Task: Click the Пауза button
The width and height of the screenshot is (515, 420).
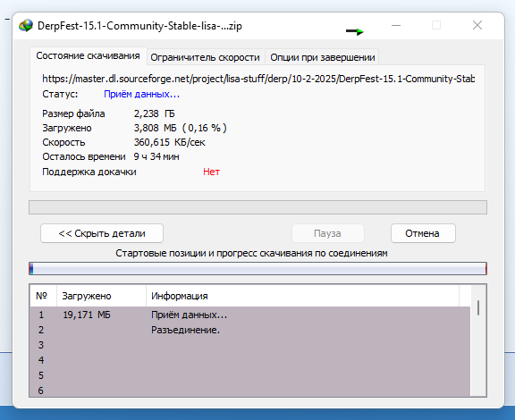Action: (327, 233)
